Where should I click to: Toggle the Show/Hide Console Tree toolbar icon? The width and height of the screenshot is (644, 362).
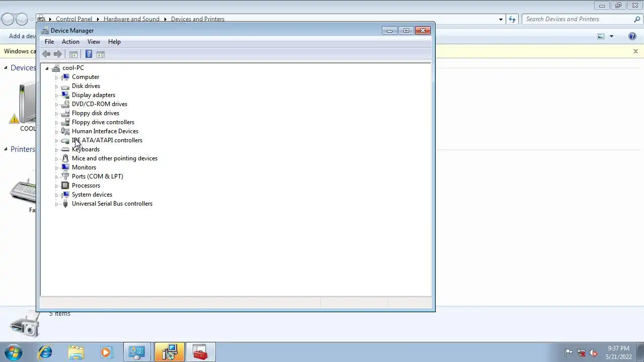73,54
